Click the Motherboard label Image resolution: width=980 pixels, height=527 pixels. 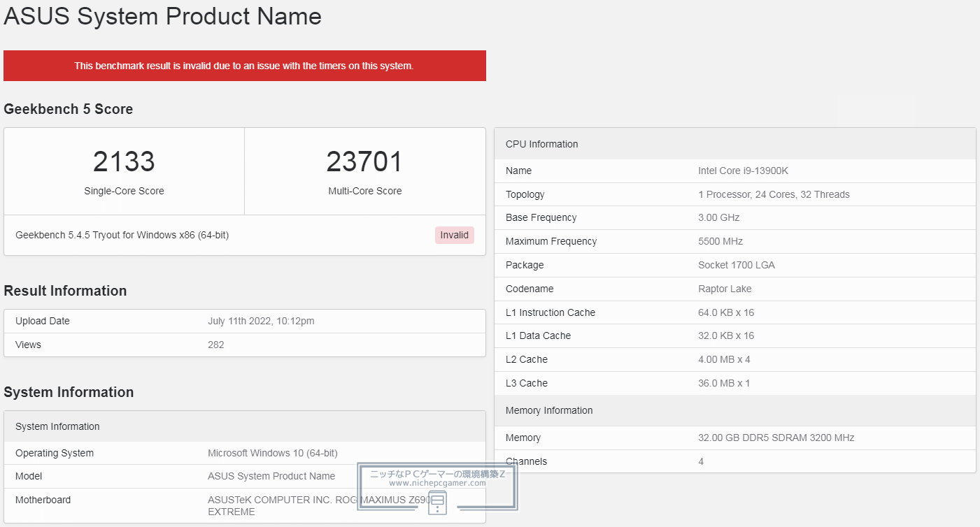click(x=43, y=500)
